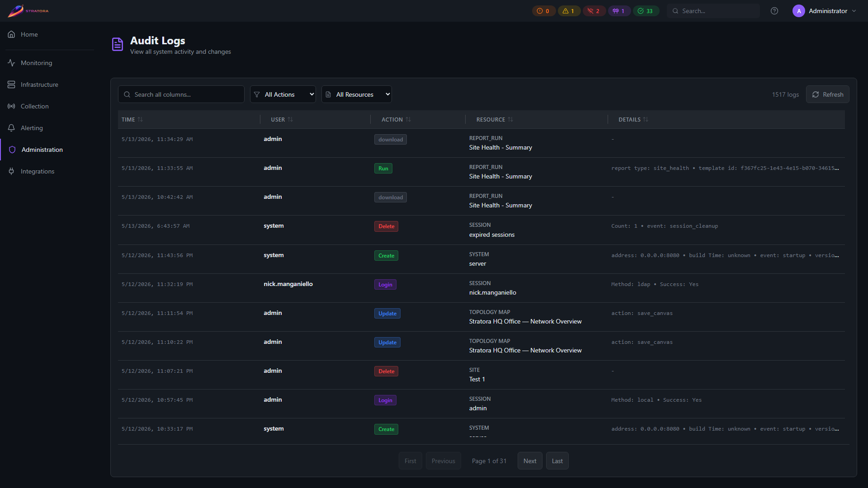Sort by ACTION column arrows

[408, 119]
